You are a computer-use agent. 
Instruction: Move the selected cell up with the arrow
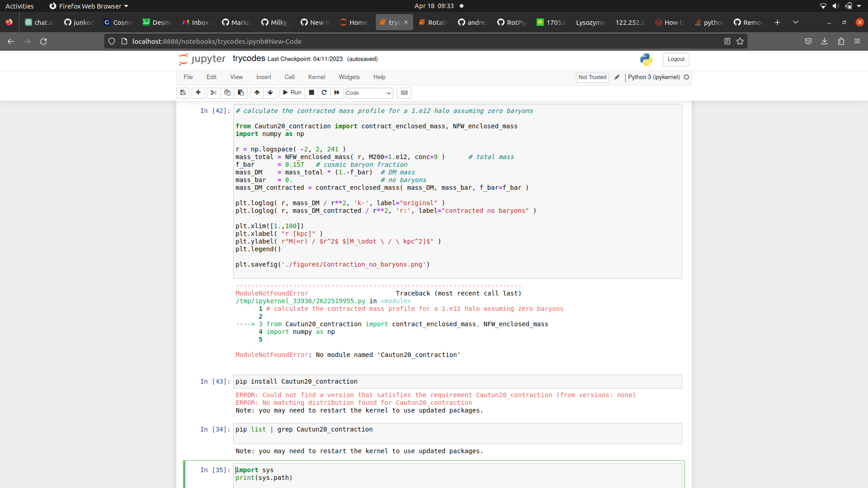pyautogui.click(x=257, y=93)
